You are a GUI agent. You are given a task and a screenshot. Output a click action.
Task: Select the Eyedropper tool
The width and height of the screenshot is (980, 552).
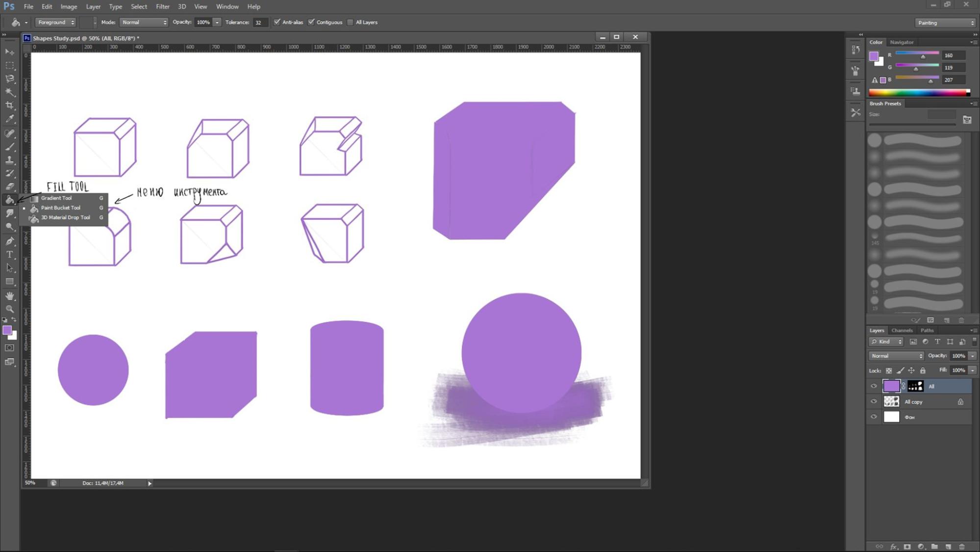tap(10, 119)
